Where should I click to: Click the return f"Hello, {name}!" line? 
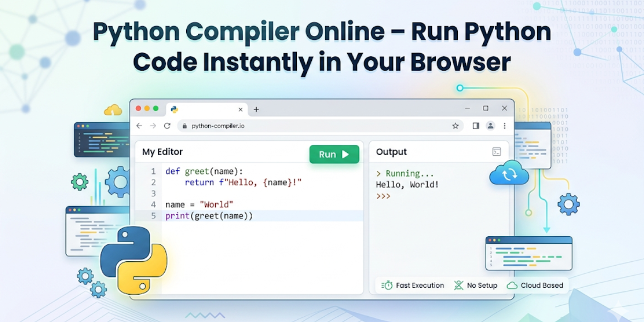click(243, 182)
